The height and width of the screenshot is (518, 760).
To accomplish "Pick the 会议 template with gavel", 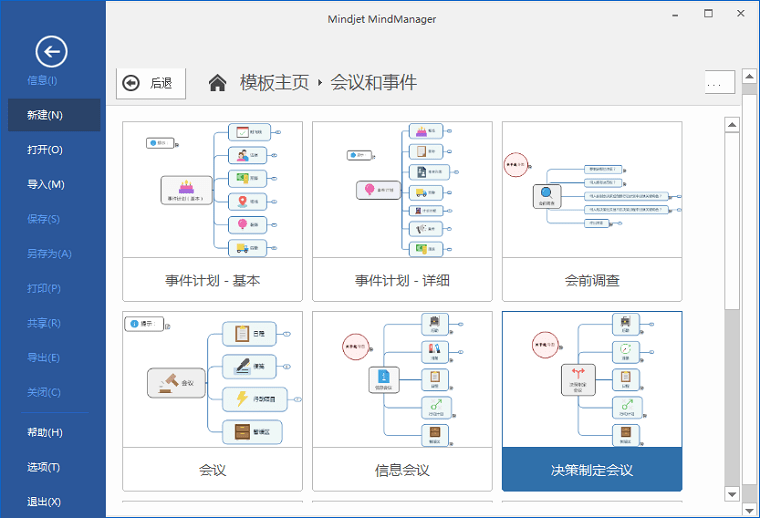I will 212,400.
